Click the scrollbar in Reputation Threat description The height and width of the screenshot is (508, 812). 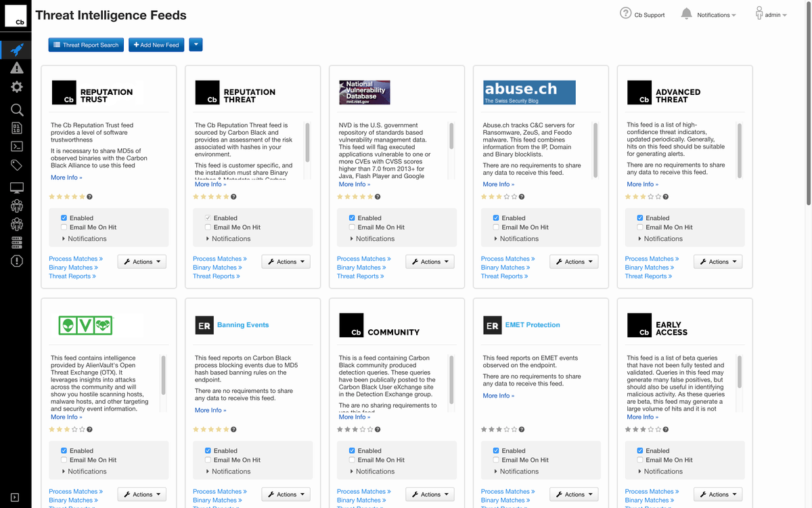point(307,141)
